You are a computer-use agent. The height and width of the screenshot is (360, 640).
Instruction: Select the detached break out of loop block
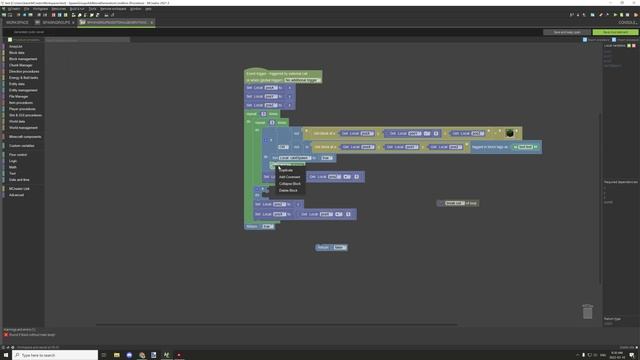click(458, 203)
